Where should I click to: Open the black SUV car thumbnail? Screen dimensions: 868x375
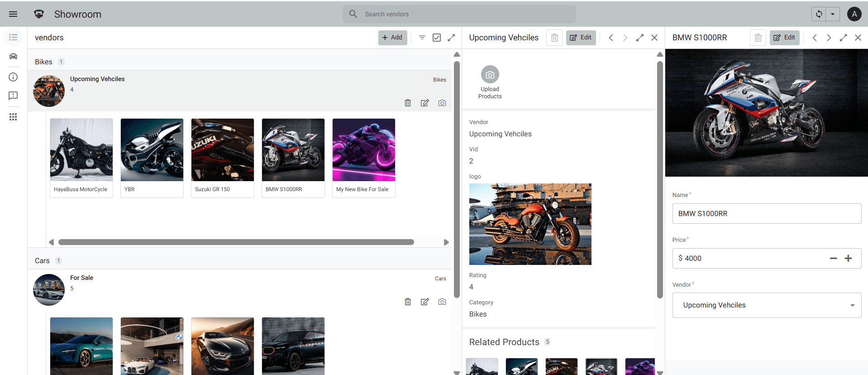293,346
